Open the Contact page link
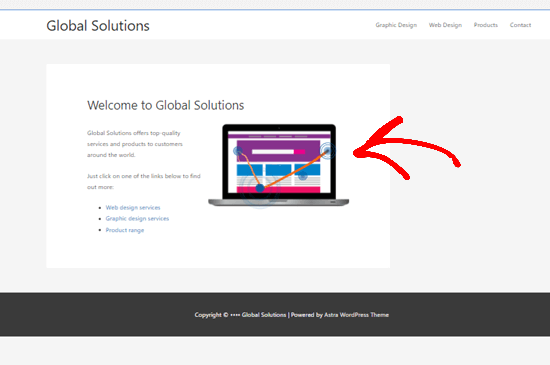550x365 pixels. (x=520, y=25)
